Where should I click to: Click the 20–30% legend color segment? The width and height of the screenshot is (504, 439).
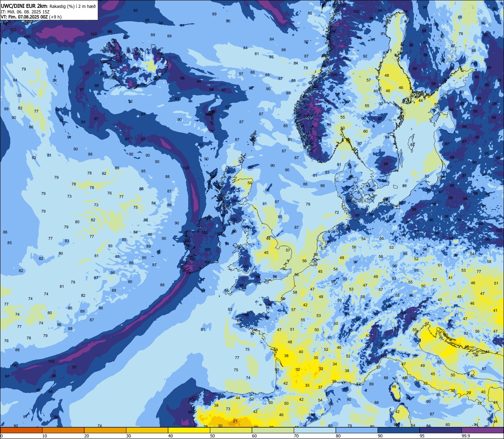click(105, 430)
